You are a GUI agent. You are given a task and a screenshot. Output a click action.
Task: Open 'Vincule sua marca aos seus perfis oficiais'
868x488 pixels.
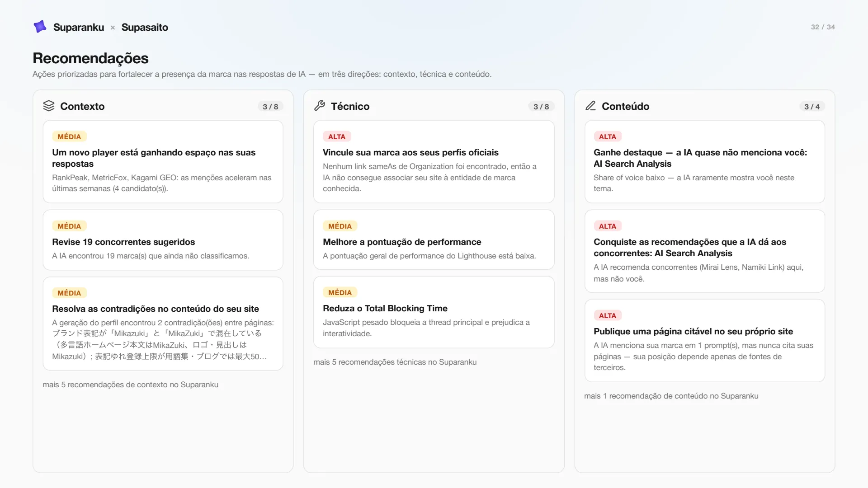pyautogui.click(x=434, y=162)
